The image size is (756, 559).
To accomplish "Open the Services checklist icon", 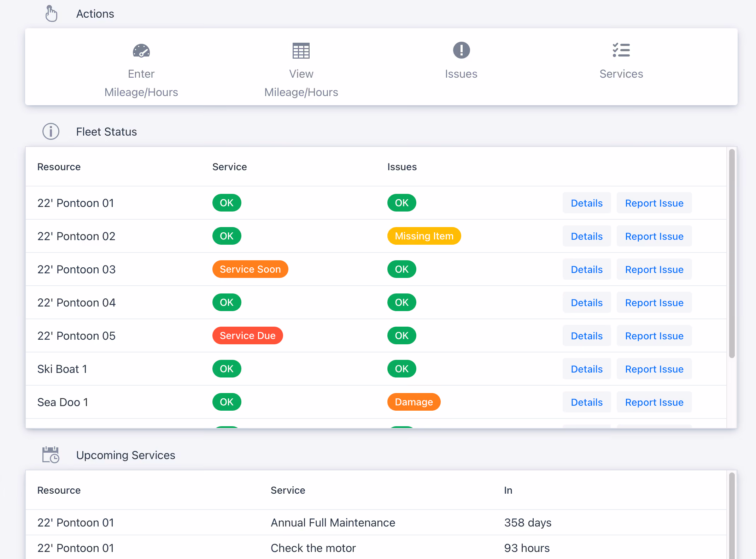I will 621,50.
